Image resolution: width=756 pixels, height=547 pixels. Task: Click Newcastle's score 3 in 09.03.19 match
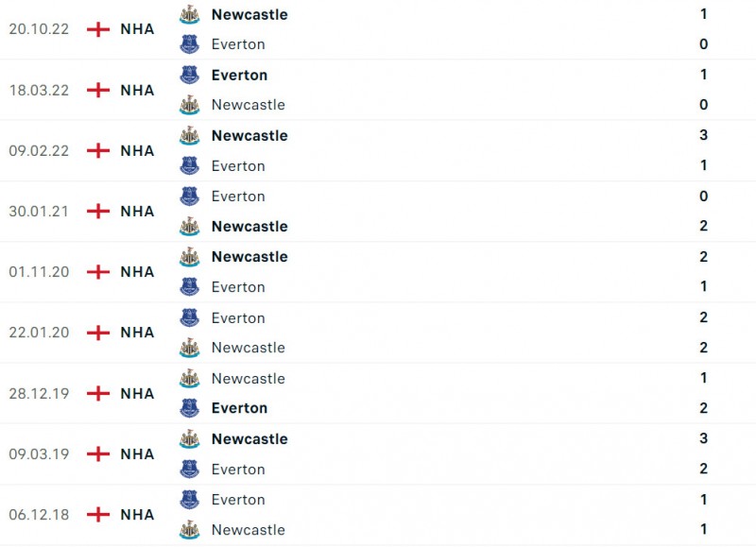coord(703,438)
